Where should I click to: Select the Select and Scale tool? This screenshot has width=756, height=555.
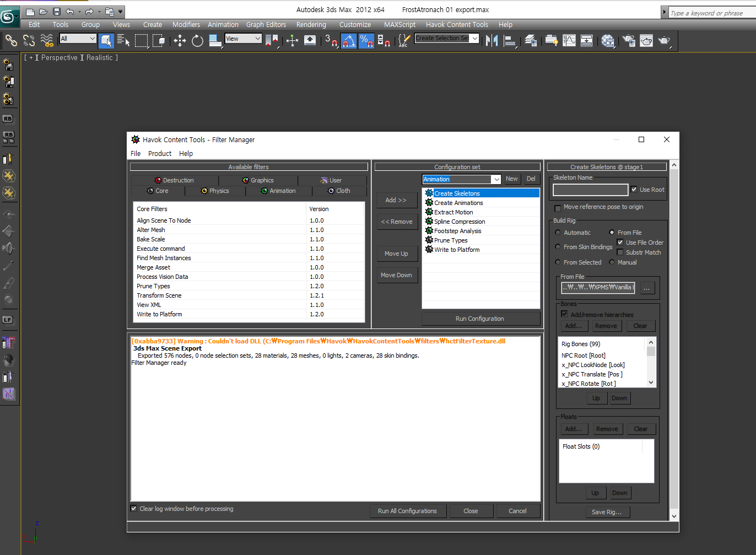pyautogui.click(x=215, y=40)
